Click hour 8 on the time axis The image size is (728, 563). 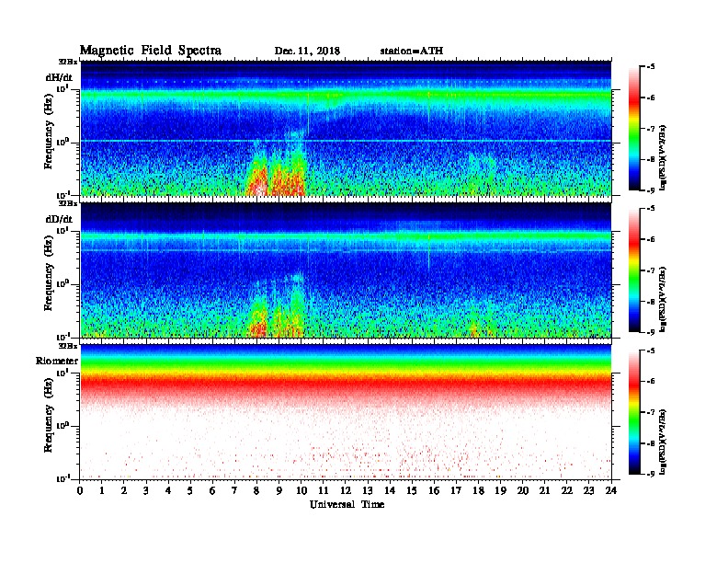[256, 491]
